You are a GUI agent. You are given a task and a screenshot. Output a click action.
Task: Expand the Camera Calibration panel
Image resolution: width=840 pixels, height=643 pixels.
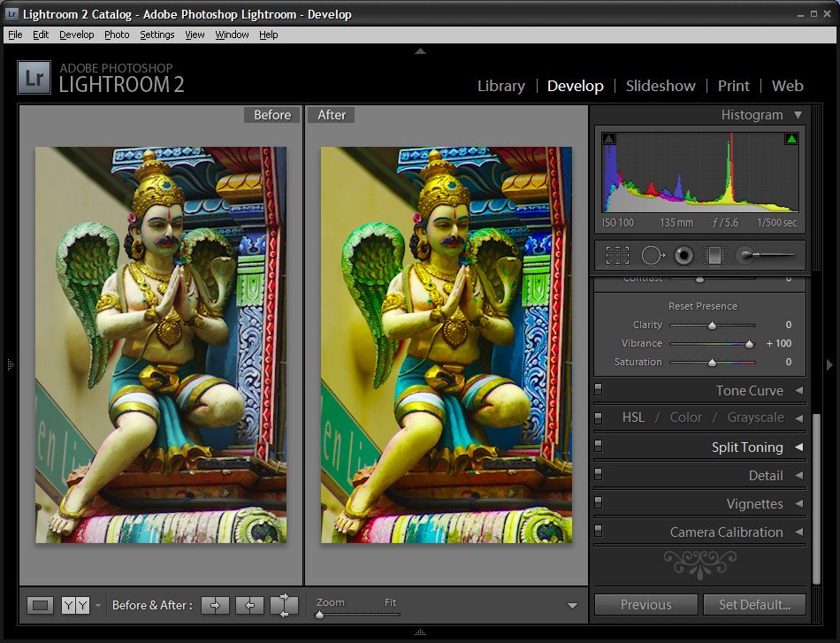tap(798, 532)
